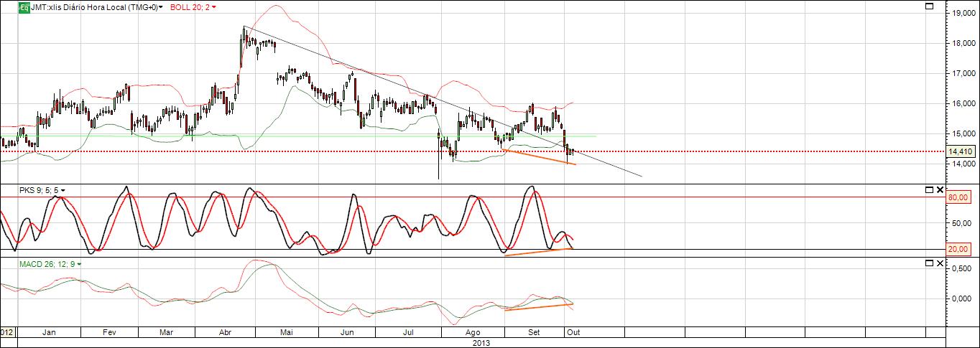980x348 pixels.
Task: Maximize the main price chart panel
Action: tap(928, 6)
